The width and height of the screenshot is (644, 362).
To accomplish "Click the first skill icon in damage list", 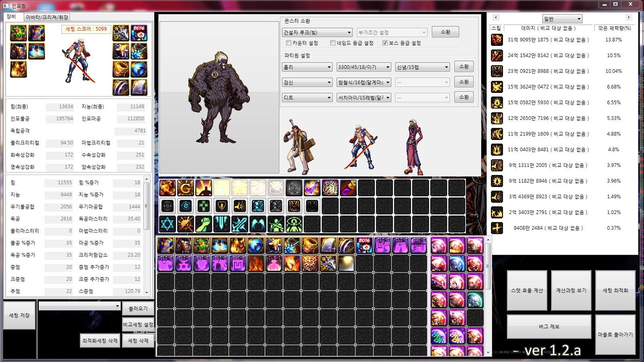I will click(x=497, y=40).
